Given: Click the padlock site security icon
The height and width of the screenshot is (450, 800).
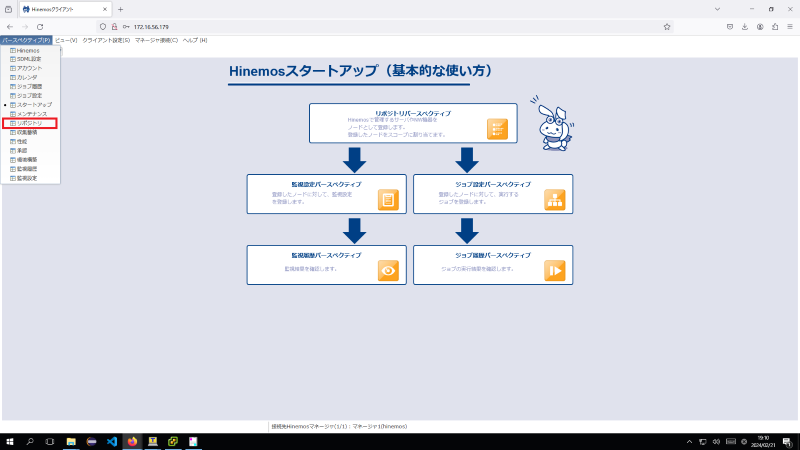Looking at the screenshot, I should [x=114, y=27].
